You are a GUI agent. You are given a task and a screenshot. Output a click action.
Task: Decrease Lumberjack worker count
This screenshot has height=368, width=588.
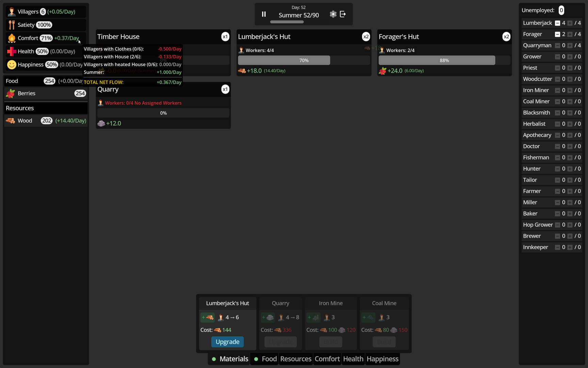click(557, 23)
